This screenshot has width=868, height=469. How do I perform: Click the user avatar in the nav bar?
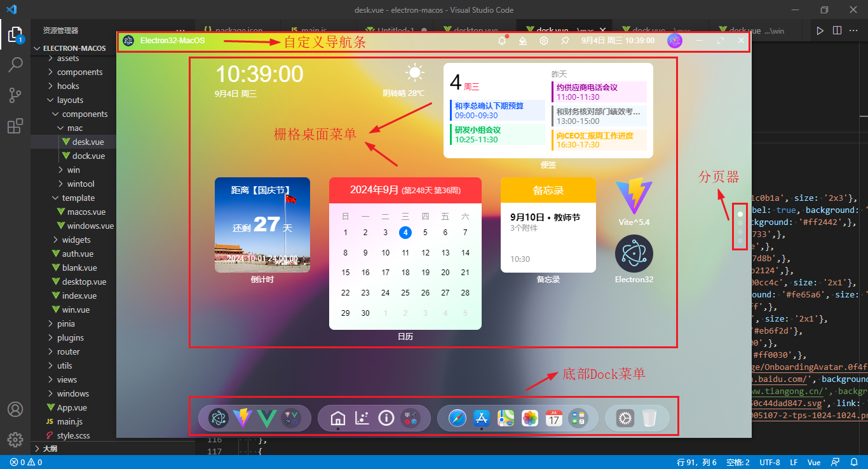pyautogui.click(x=675, y=41)
